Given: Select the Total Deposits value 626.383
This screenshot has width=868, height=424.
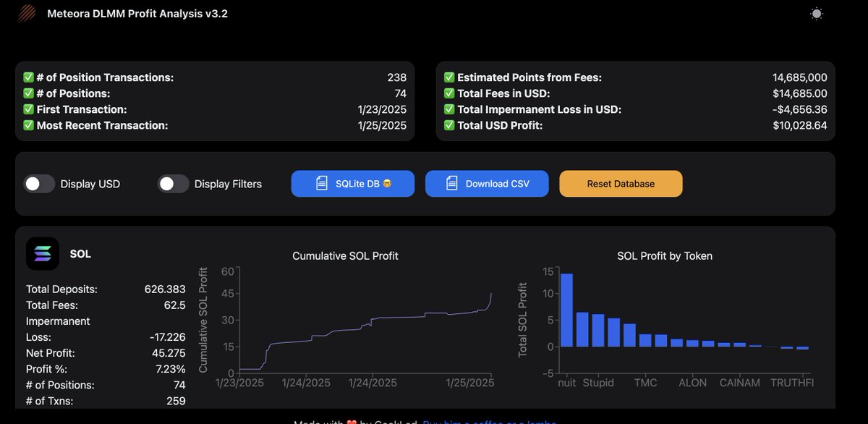Looking at the screenshot, I should (x=165, y=289).
